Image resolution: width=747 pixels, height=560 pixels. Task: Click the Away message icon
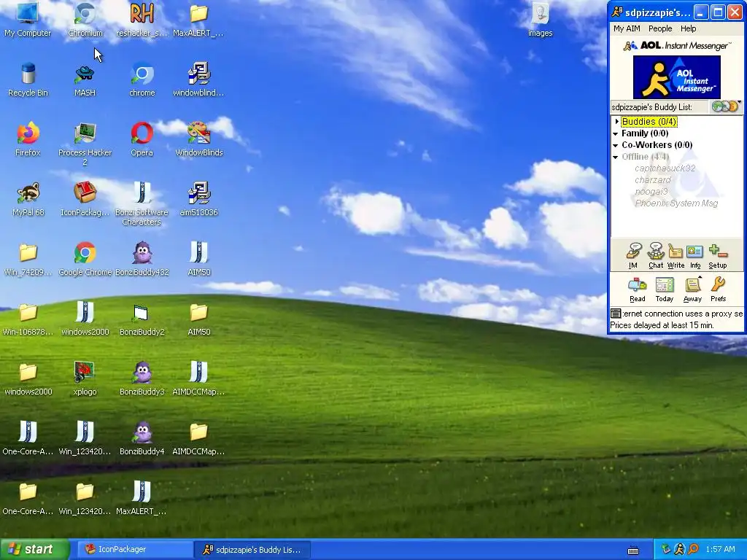(692, 289)
